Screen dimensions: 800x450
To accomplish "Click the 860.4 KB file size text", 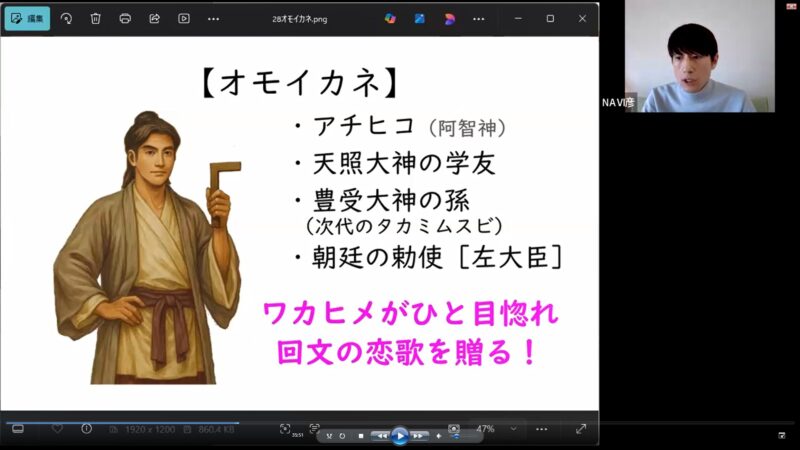I will pyautogui.click(x=216, y=430).
